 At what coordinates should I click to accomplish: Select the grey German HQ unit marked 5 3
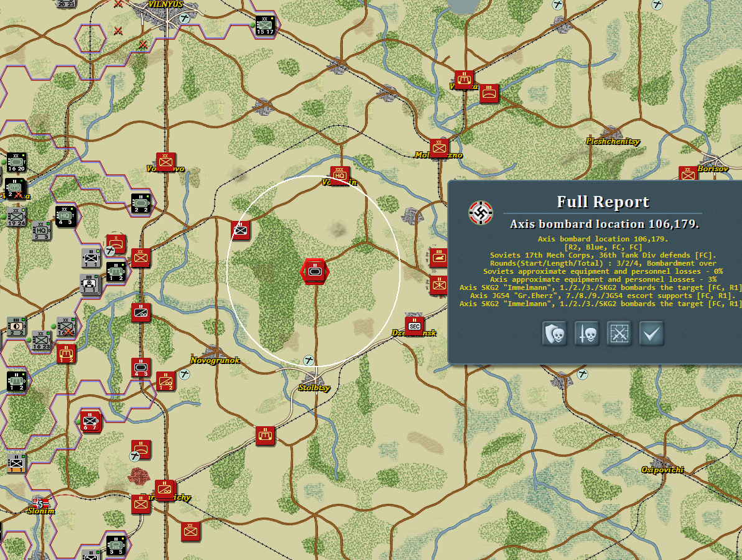click(x=41, y=230)
